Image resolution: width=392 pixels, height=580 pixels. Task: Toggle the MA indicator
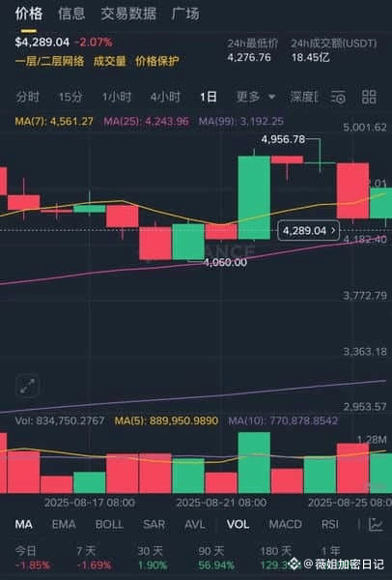point(23,524)
